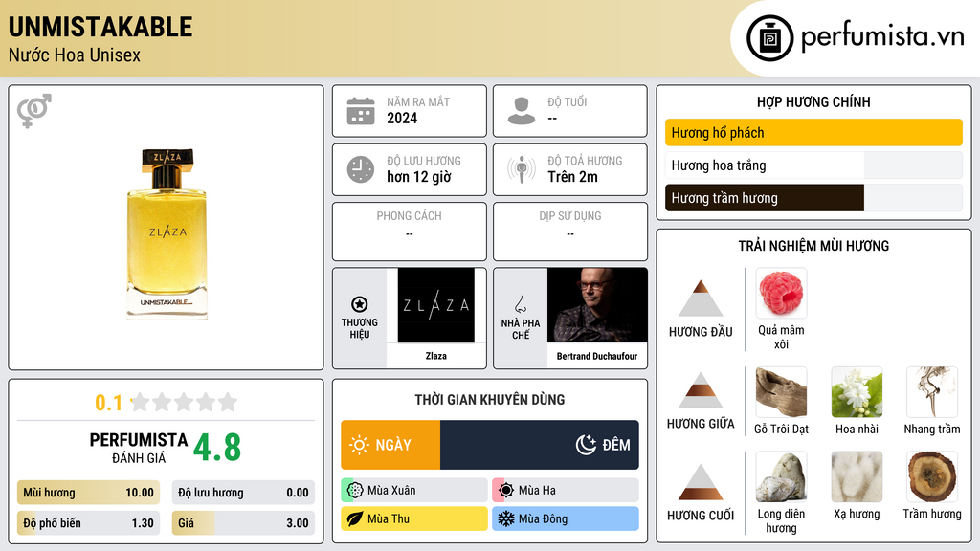The image size is (980, 551).
Task: Open the Quả mâm xôi raspberry note image
Action: coord(781,293)
